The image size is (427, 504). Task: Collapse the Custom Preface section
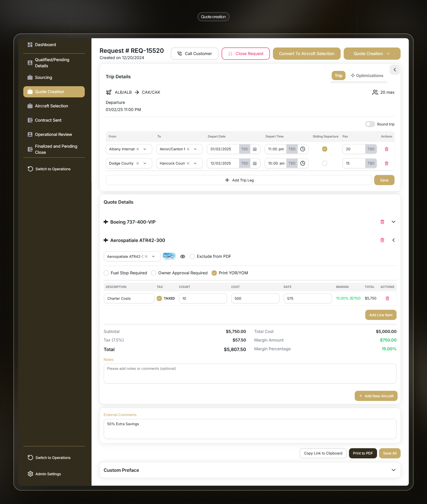pos(393,470)
